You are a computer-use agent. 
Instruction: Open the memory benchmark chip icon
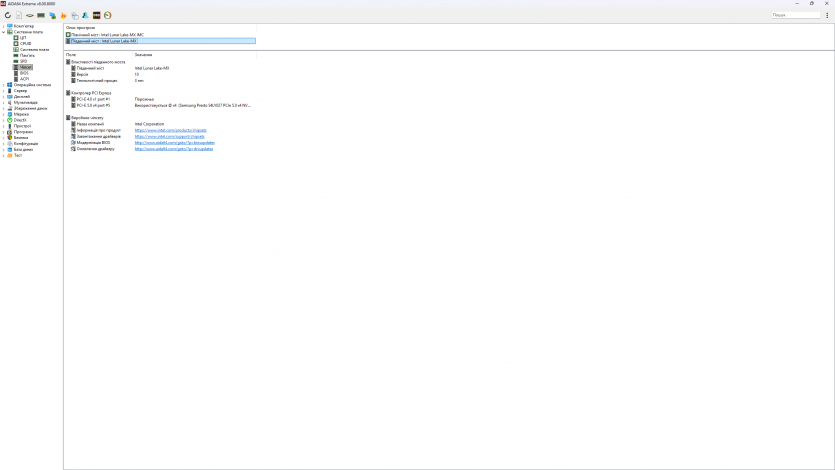tap(41, 15)
